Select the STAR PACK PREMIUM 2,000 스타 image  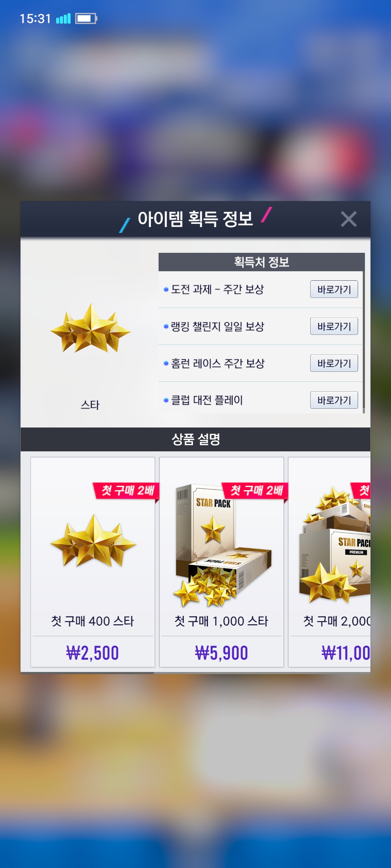pos(335,544)
